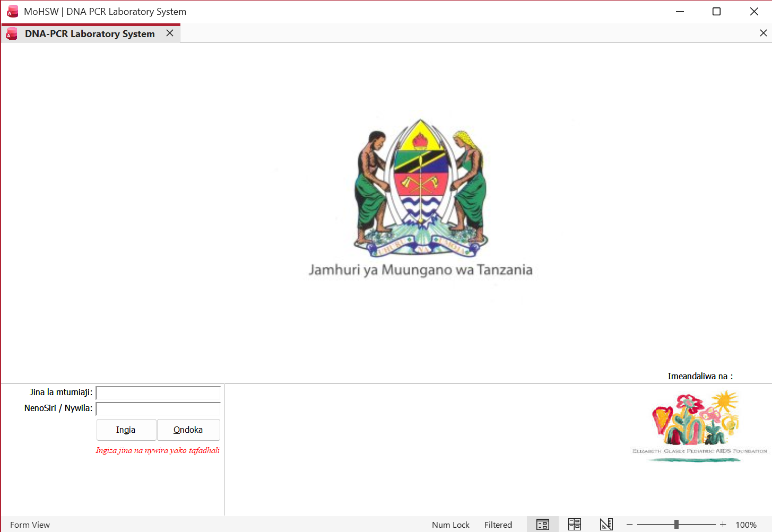
Task: Click the Jamhuri ya Muungano wa Tanzania text
Action: pyautogui.click(x=421, y=269)
